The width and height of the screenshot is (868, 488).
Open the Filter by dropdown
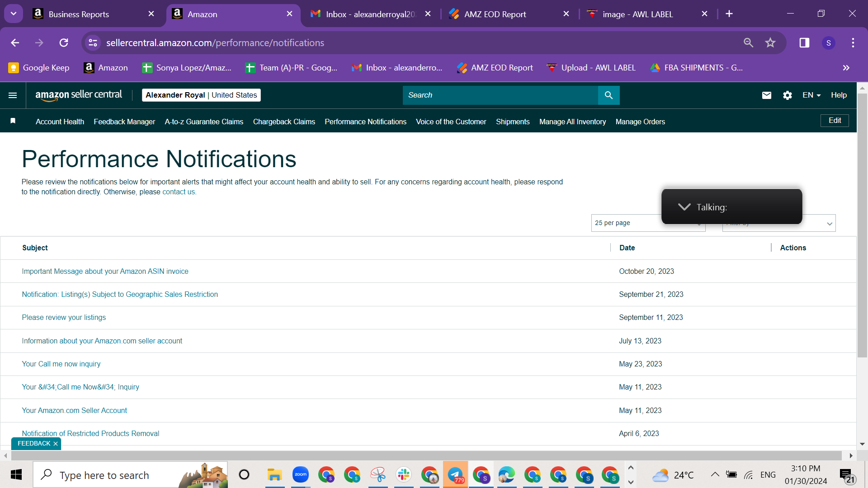(x=778, y=223)
